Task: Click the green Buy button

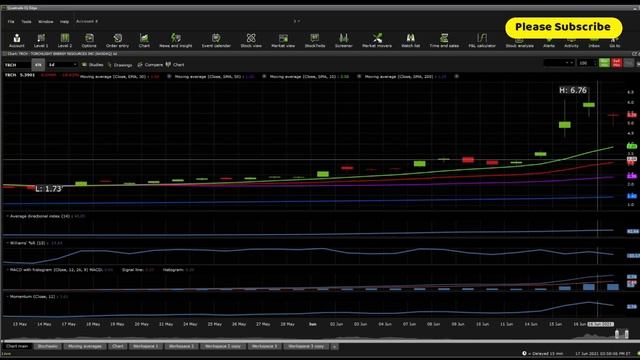Action: tap(604, 63)
